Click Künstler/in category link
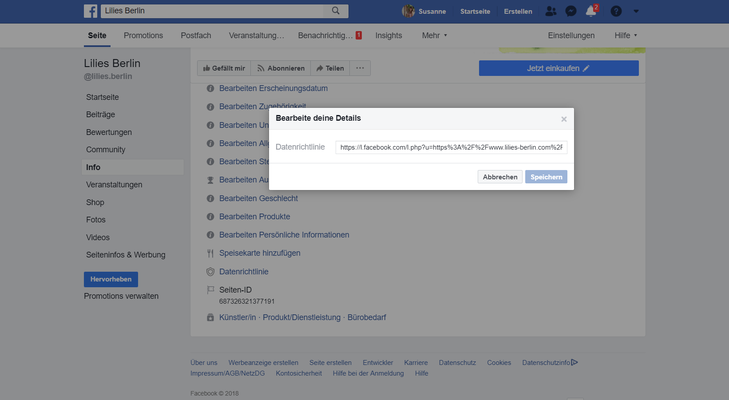The height and width of the screenshot is (400, 729). coord(238,317)
